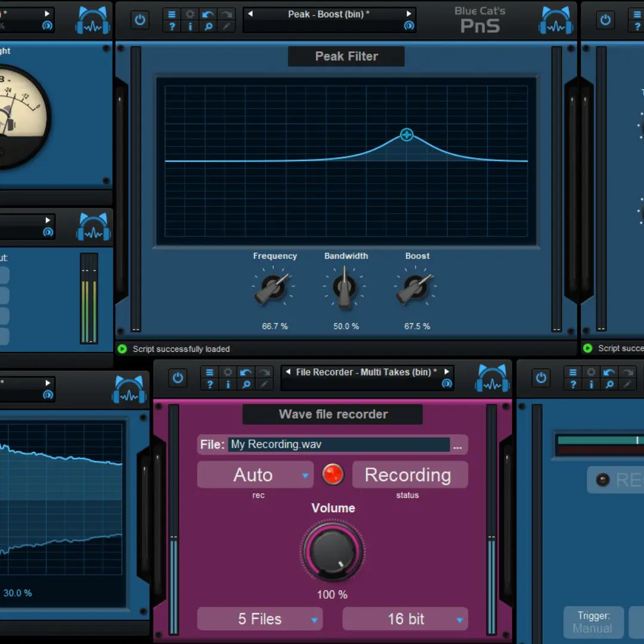This screenshot has height=644, width=644.
Task: Click the skin icon below Peak Boost preset arrow
Action: 408,26
